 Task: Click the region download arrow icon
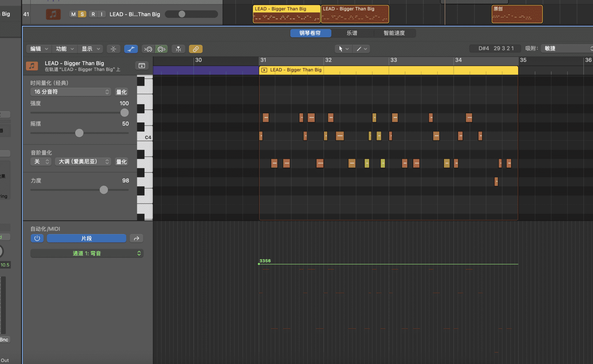coord(142,66)
